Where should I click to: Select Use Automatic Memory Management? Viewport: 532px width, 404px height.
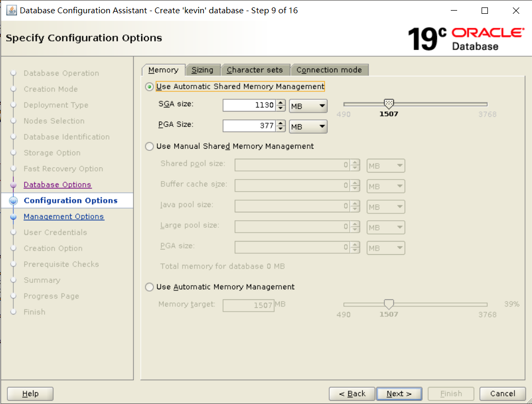pos(149,287)
